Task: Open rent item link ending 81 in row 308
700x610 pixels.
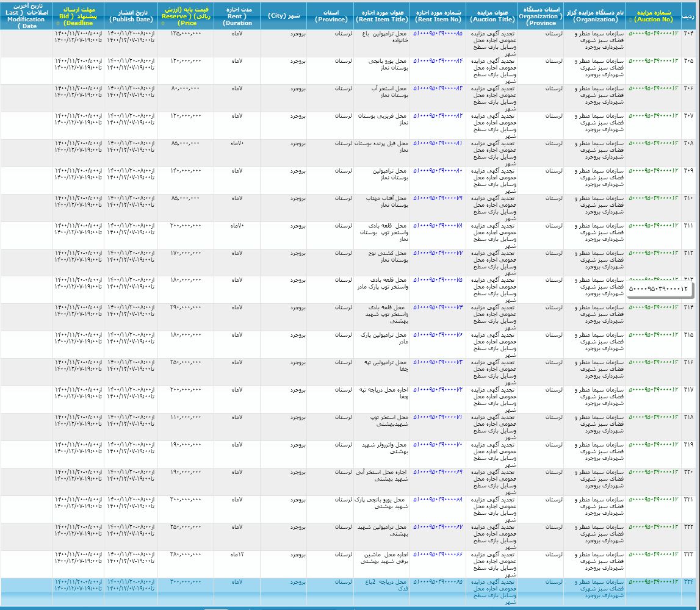Action: 438,143
